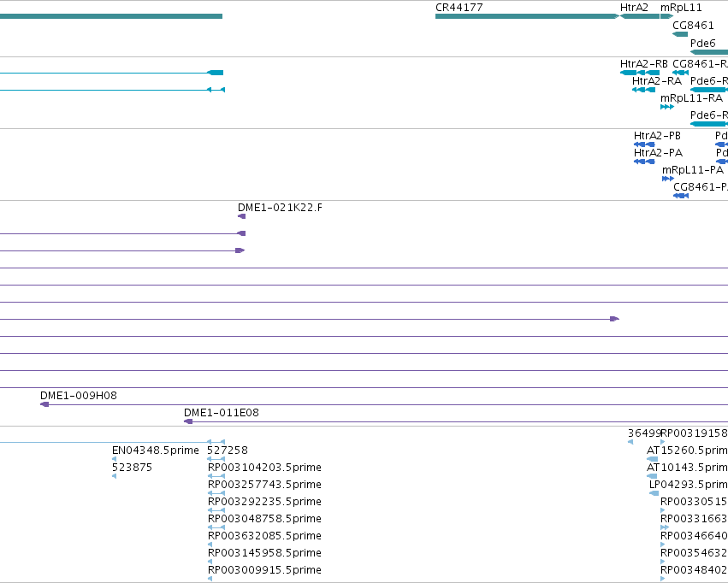Click the CG8461 gene glyph
This screenshot has width=728, height=583.
pyautogui.click(x=680, y=34)
